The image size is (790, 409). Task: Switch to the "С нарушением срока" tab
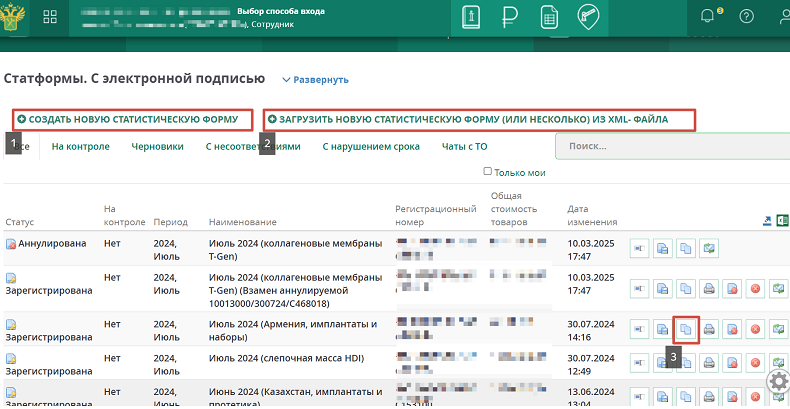(x=371, y=146)
